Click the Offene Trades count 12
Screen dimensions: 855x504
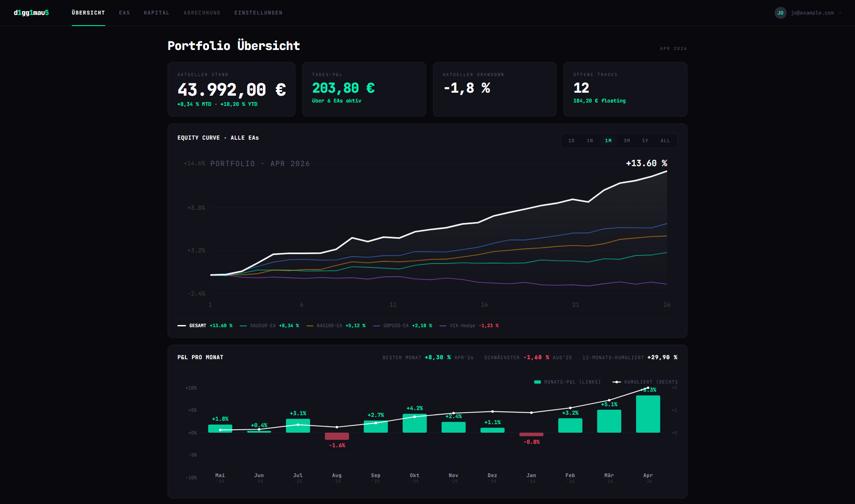pos(581,88)
